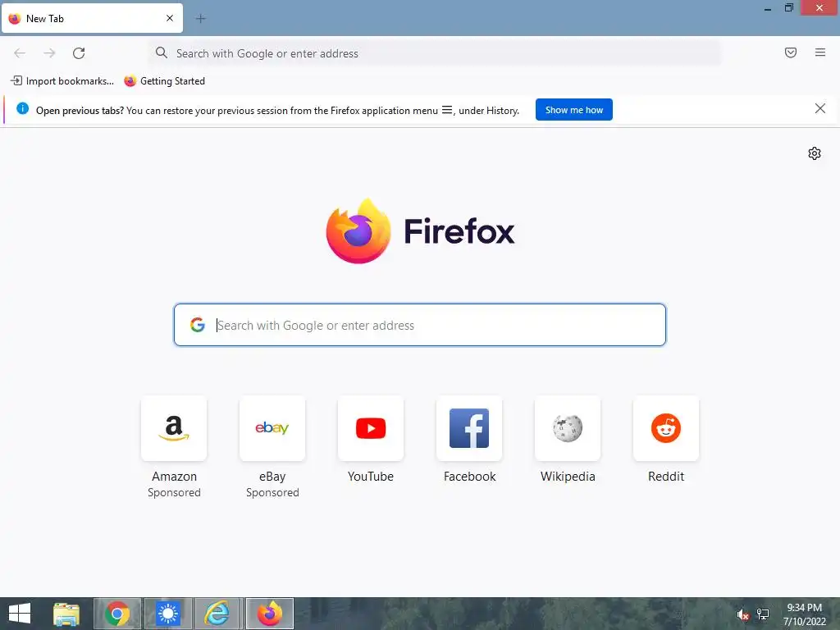Open the Facebook shortcut tile
Screen dimensions: 840x630
pyautogui.click(x=469, y=428)
